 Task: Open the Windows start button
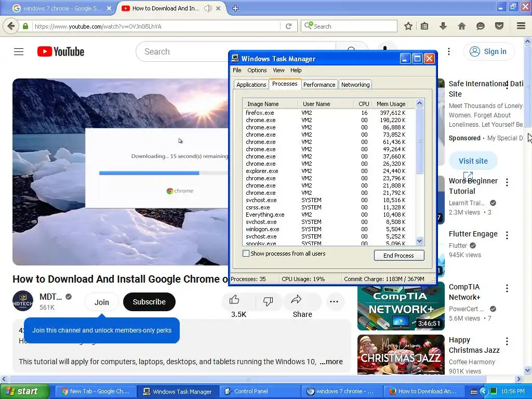[24, 391]
